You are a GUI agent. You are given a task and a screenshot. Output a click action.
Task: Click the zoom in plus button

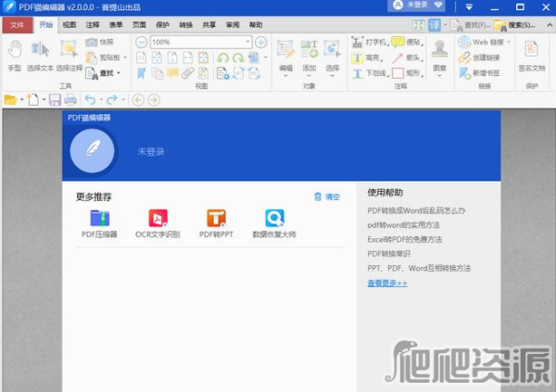pyautogui.click(x=261, y=43)
